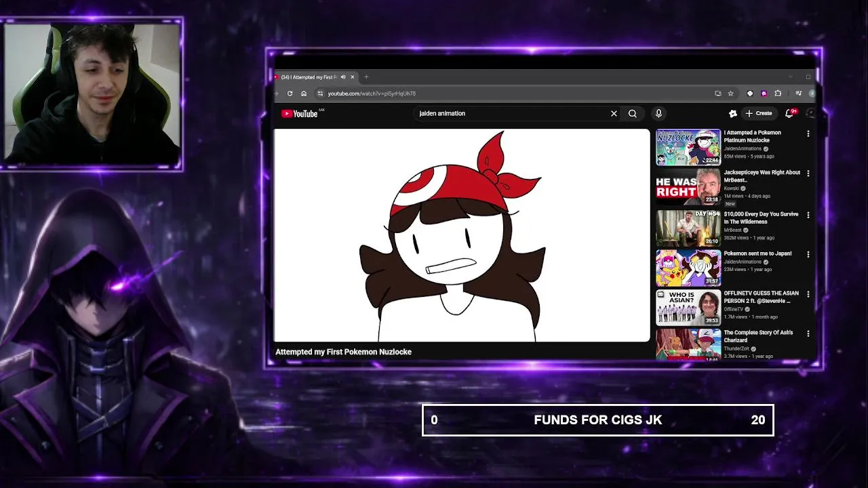Bookmark this page with the star icon
This screenshot has width=868, height=488.
[x=730, y=94]
